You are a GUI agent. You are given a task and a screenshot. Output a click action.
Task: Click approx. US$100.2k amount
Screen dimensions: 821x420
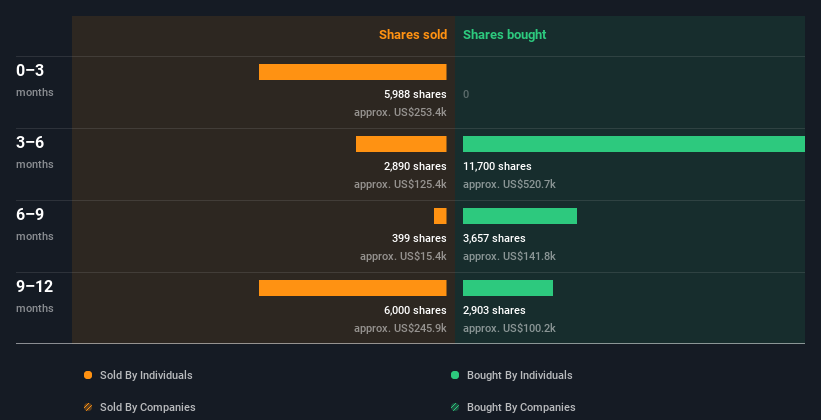click(509, 328)
